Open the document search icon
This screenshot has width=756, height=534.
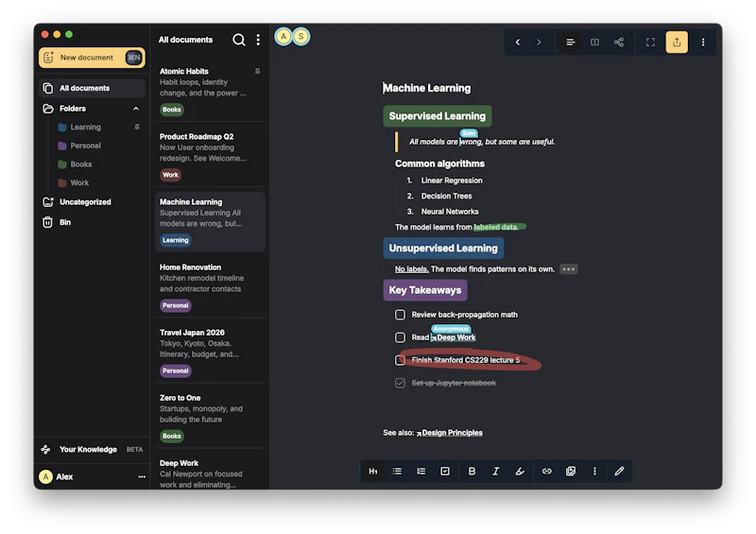pos(239,40)
